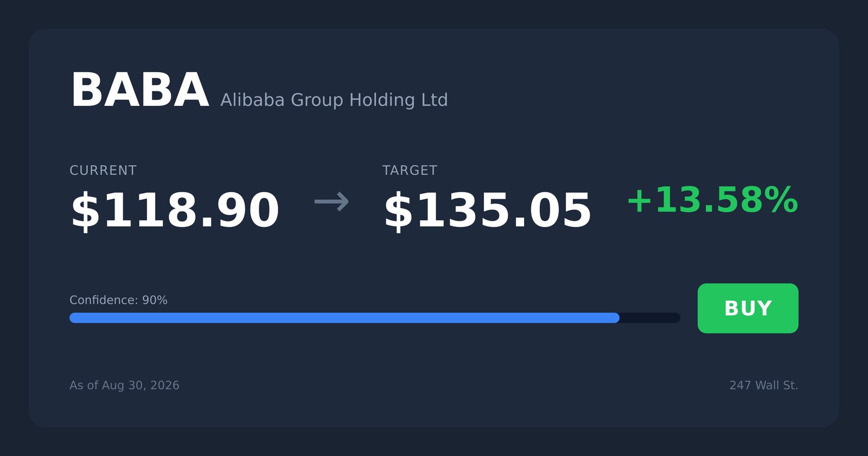Click the dollar sign of the current price
Screen dimensions: 868x456
pos(86,211)
